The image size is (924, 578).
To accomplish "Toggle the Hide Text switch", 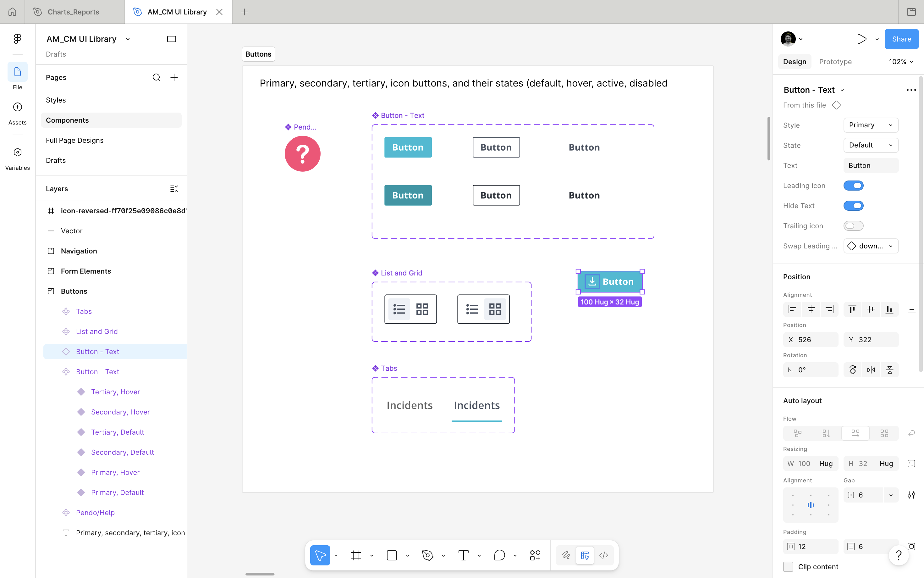I will [853, 206].
